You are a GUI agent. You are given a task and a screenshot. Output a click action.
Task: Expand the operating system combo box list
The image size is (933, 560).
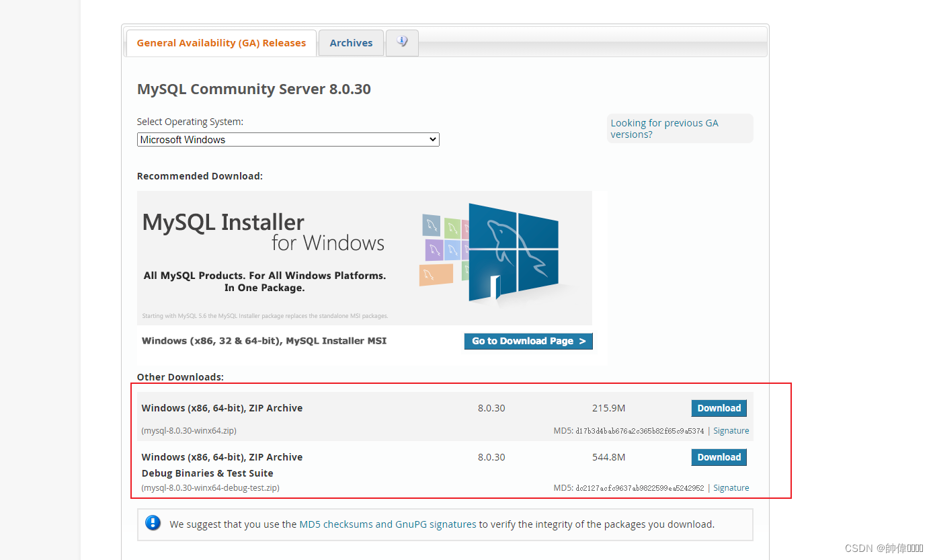[x=288, y=139]
